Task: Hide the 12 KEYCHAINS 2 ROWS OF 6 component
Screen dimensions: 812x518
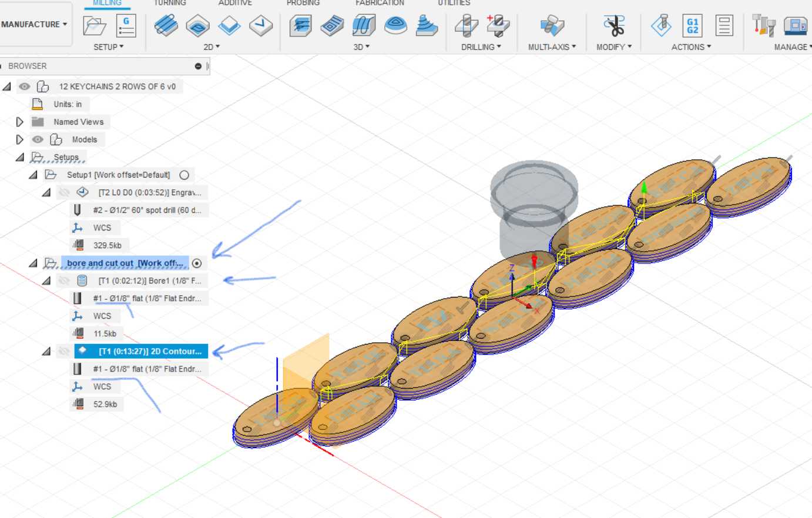Action: [24, 86]
